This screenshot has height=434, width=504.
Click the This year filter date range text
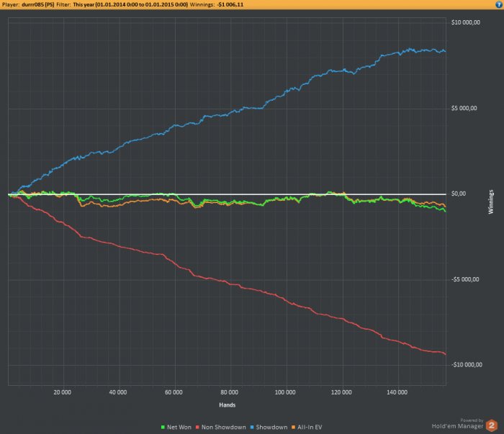point(130,4)
